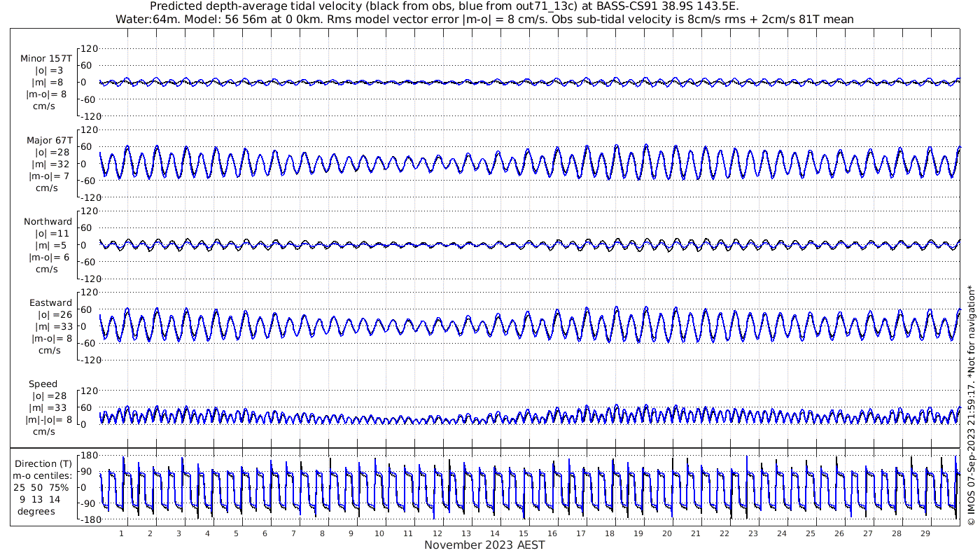
Task: Click the Speed panel 120 tick label
Action: point(90,391)
